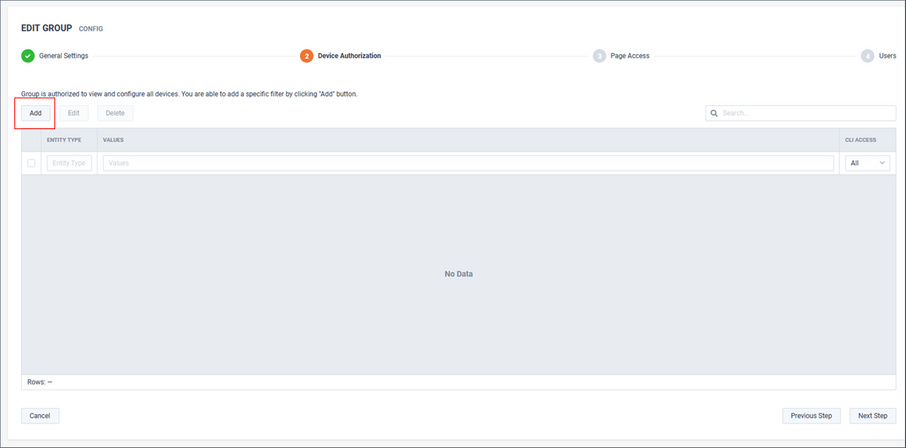906x448 pixels.
Task: Tick the checkbox in the filter row
Action: click(x=31, y=163)
